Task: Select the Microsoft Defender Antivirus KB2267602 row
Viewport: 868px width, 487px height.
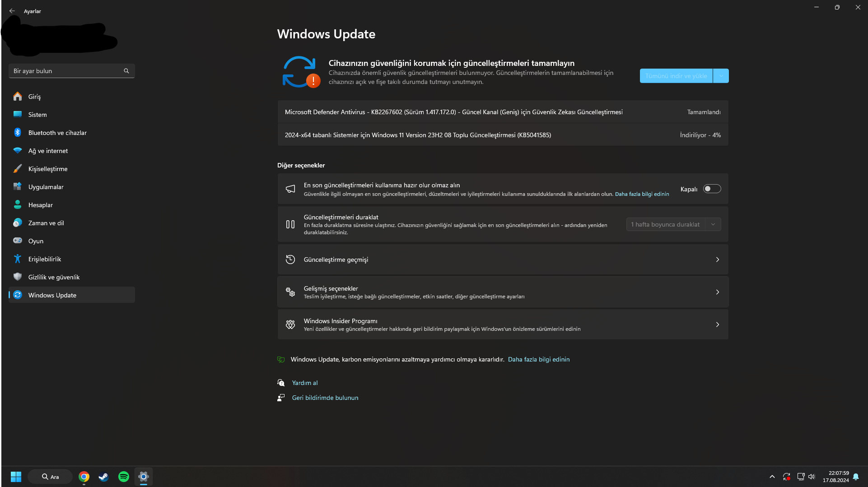Action: coord(503,112)
